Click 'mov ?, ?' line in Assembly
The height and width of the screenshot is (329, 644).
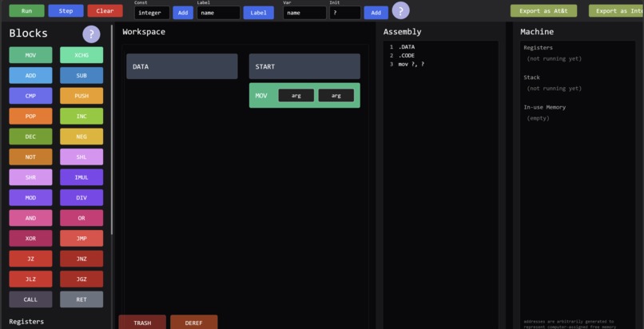click(x=411, y=64)
